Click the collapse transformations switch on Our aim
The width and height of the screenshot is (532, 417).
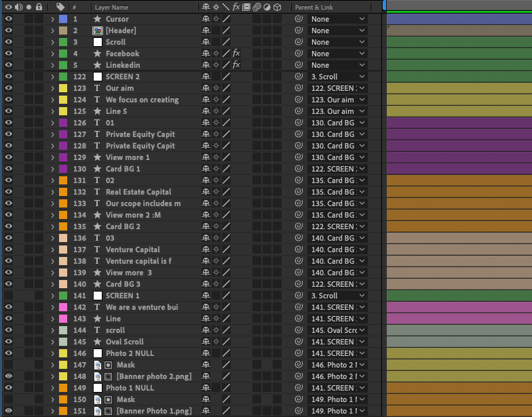point(216,88)
